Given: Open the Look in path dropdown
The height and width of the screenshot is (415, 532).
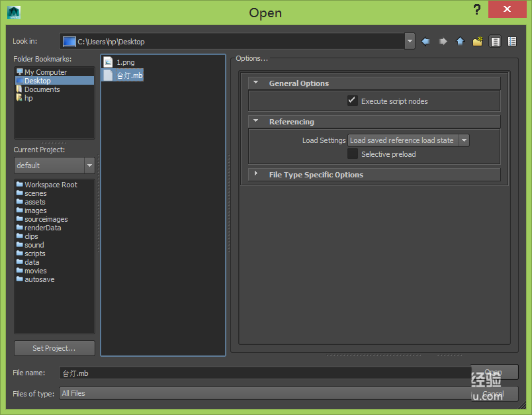Looking at the screenshot, I should coord(410,41).
